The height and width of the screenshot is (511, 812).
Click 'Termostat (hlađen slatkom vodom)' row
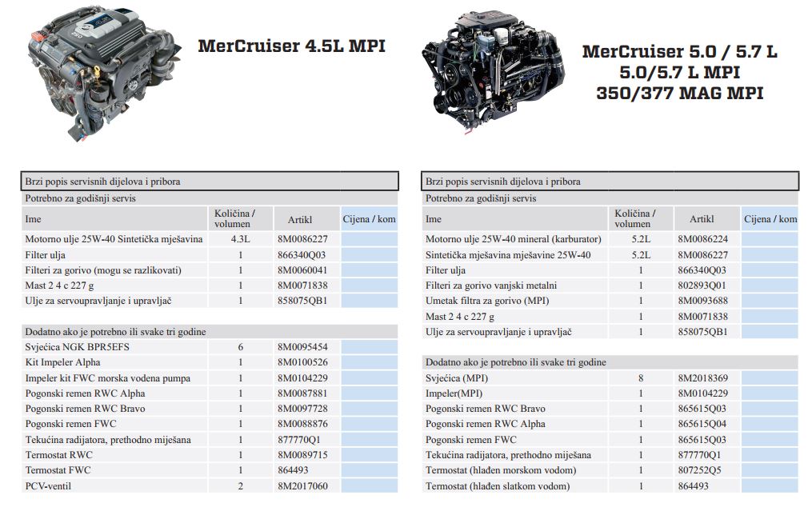(x=498, y=486)
